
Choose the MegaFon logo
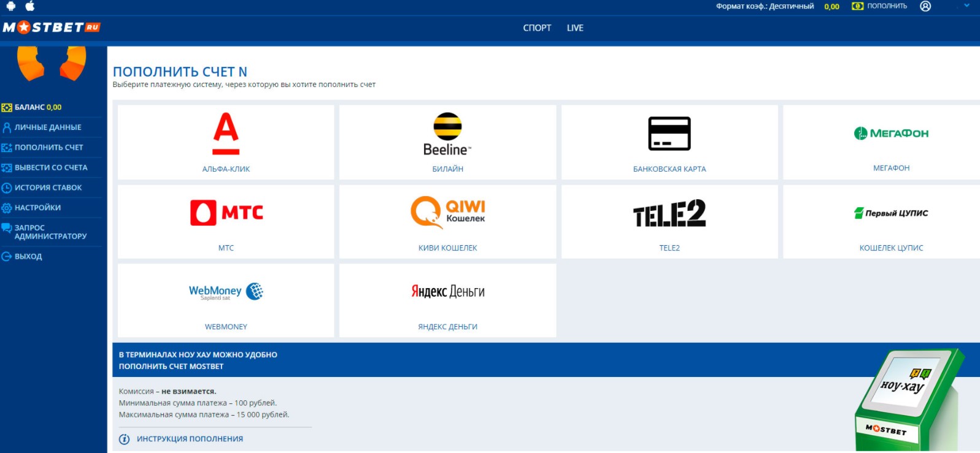(891, 133)
